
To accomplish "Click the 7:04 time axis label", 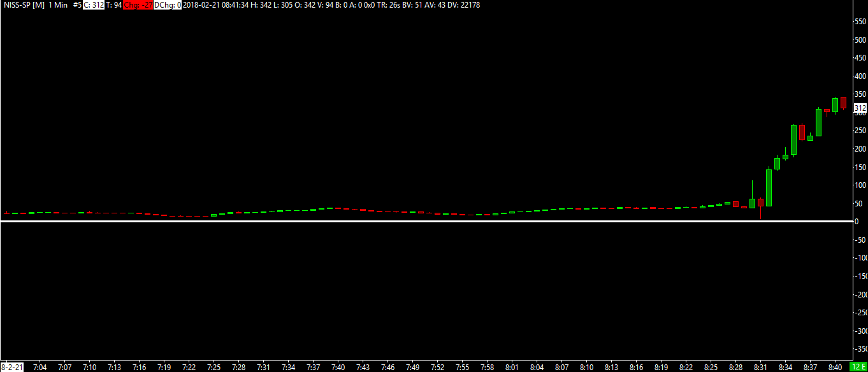I will point(40,367).
